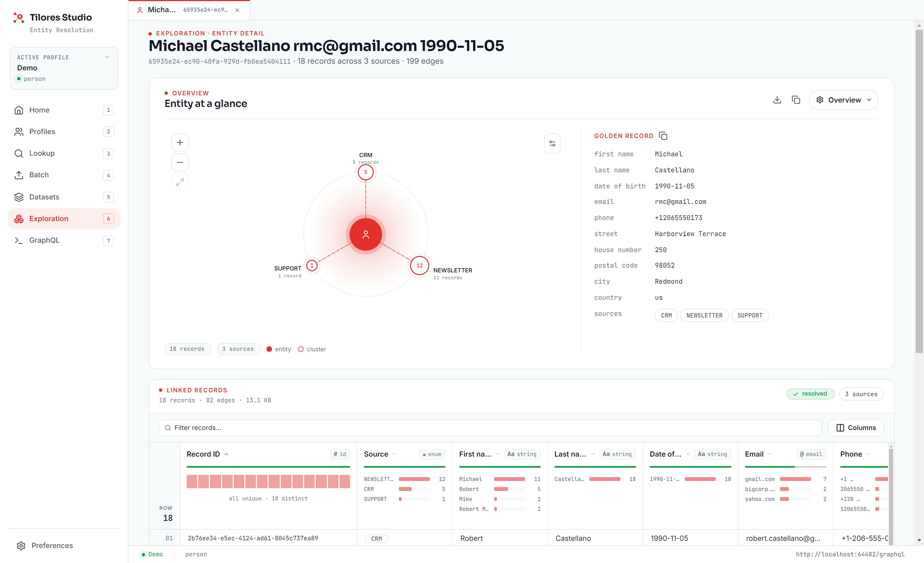Open the Date of... column chevron menu
Image resolution: width=924 pixels, height=563 pixels.
(x=688, y=454)
